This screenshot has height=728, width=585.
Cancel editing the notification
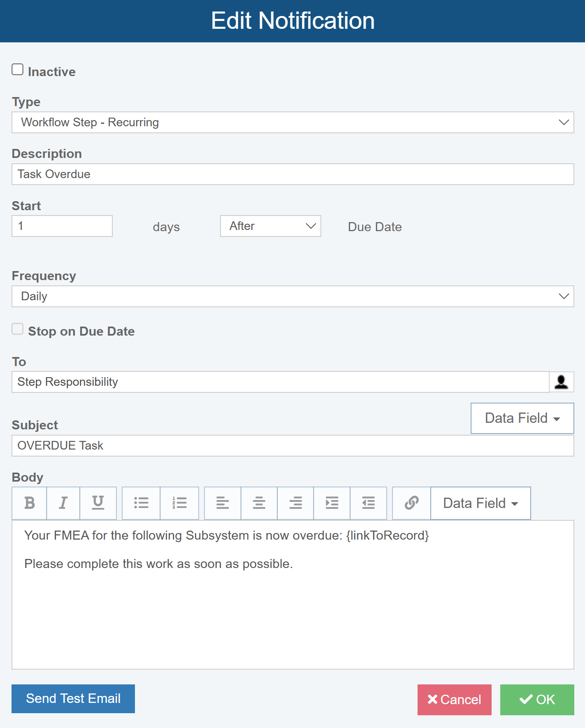click(454, 700)
